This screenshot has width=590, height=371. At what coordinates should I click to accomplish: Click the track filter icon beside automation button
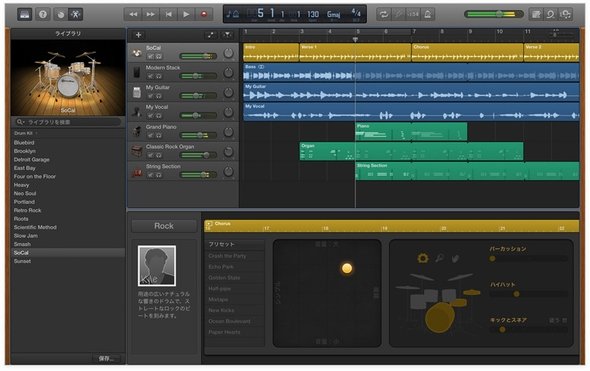(x=227, y=35)
